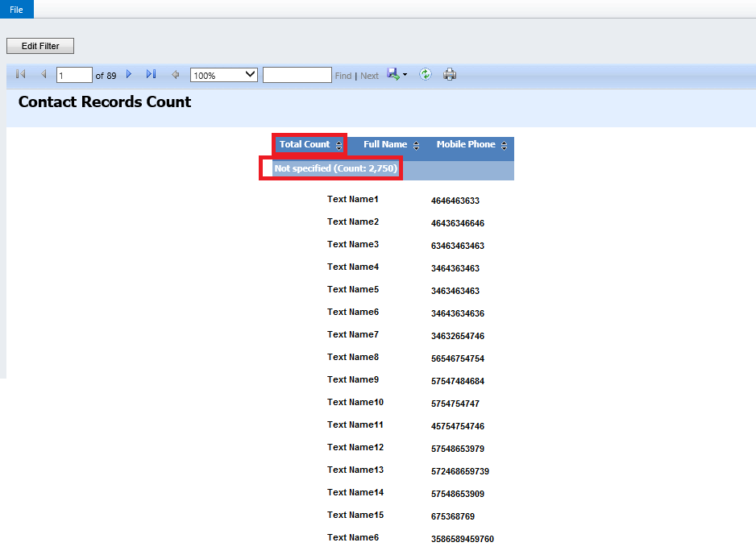The width and height of the screenshot is (756, 559).
Task: Click the Next search link
Action: 369,76
